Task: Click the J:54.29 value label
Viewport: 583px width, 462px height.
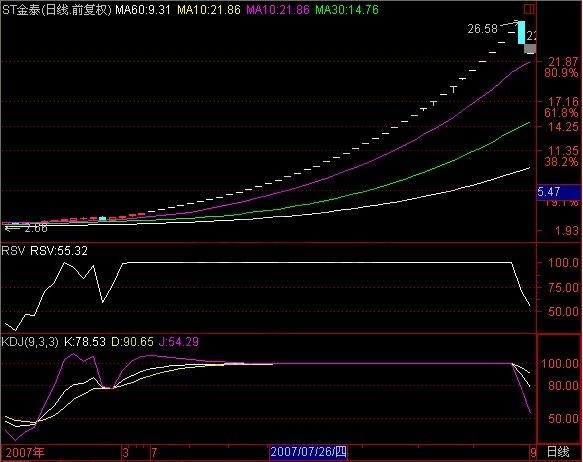Action: coord(179,342)
